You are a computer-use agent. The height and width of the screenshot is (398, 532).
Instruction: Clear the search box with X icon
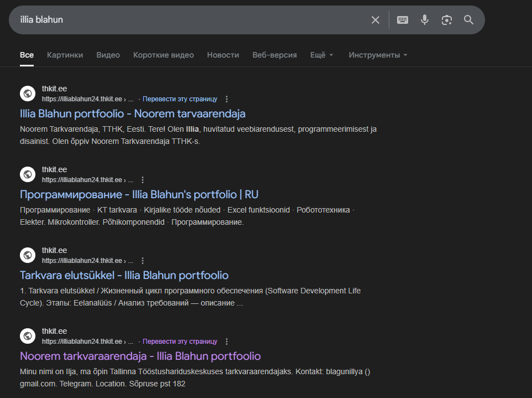click(x=375, y=20)
